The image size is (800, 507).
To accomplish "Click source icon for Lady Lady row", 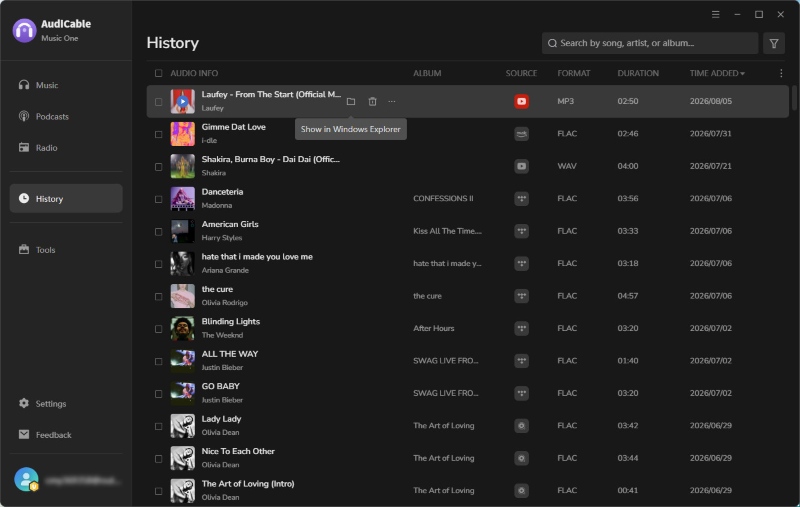I will click(521, 426).
